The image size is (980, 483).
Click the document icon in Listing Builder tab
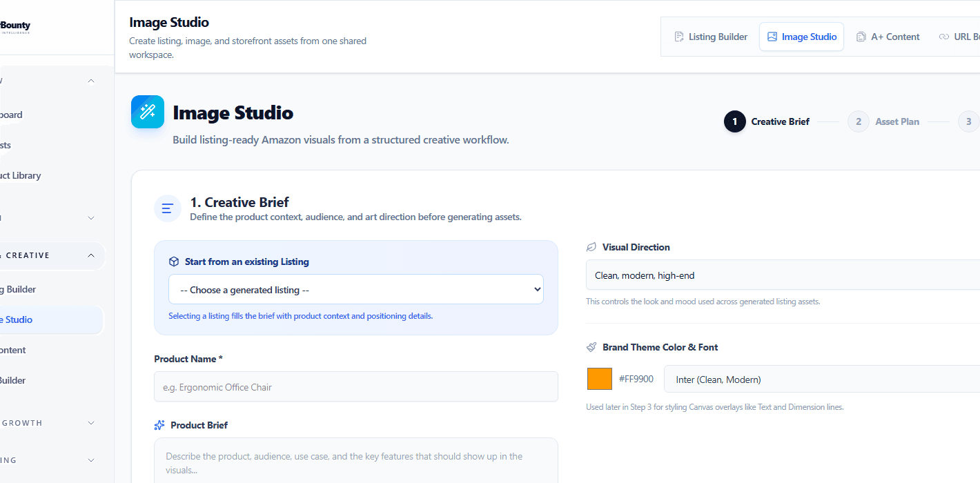tap(680, 36)
